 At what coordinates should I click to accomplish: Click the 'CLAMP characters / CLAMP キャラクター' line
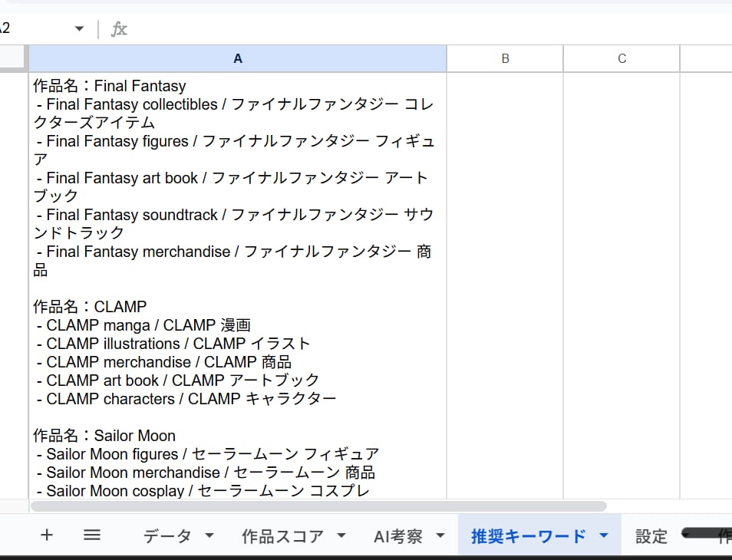tap(186, 399)
